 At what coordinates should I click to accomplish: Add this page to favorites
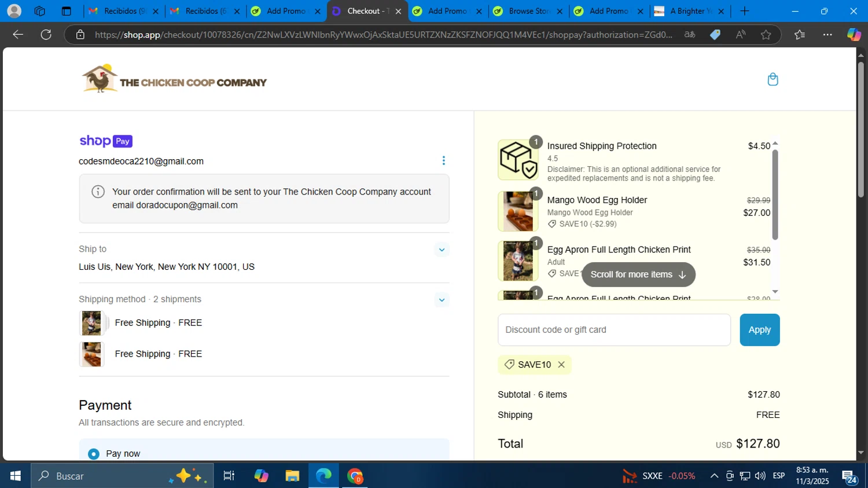coord(766,35)
